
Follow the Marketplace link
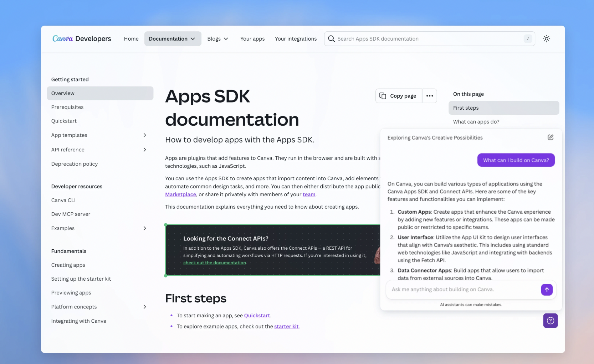point(180,194)
